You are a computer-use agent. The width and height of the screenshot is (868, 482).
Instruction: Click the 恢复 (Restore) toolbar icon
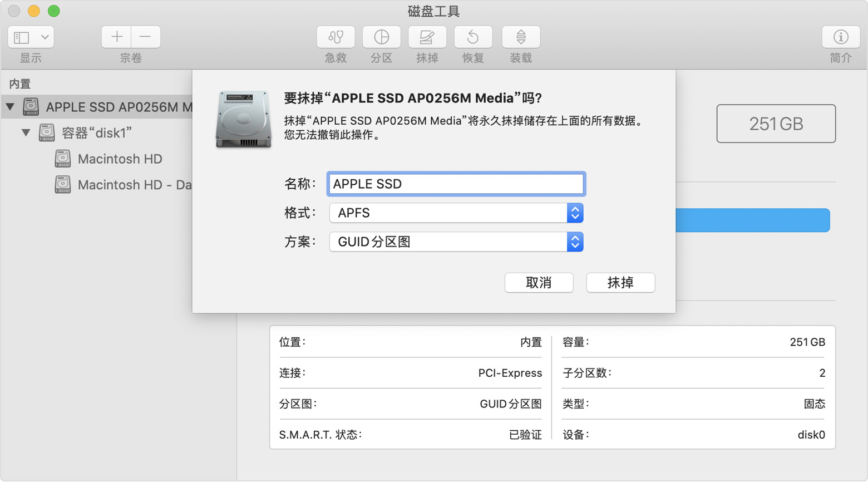(x=474, y=37)
